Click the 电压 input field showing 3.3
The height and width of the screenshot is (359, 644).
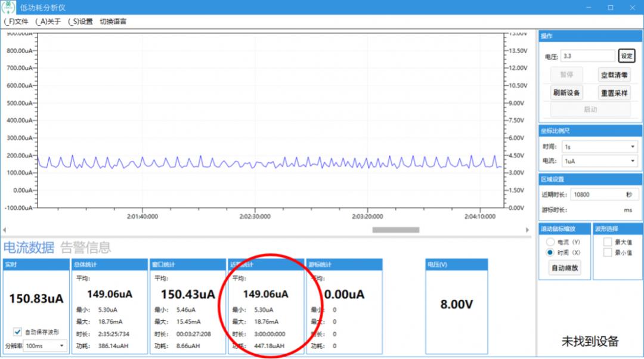pos(587,56)
